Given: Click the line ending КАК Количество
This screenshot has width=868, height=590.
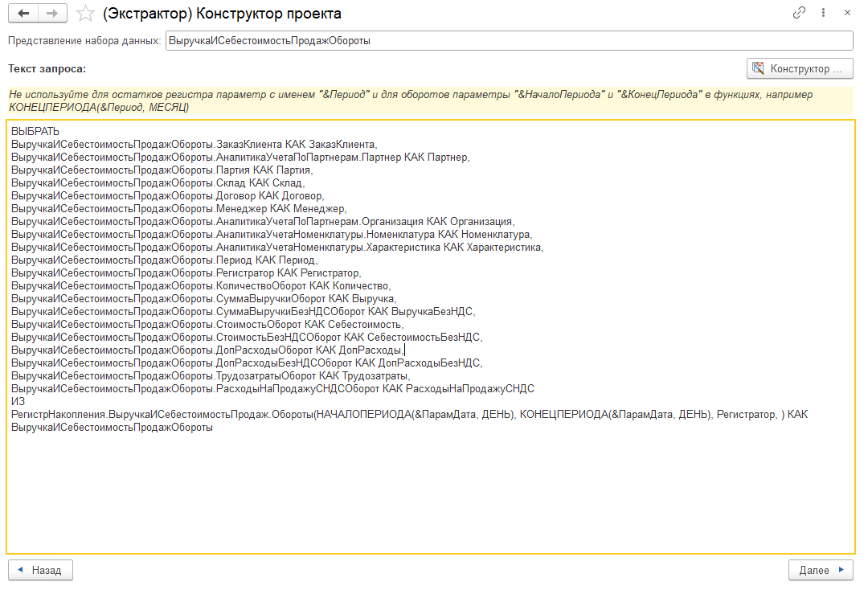Looking at the screenshot, I should pos(201,285).
